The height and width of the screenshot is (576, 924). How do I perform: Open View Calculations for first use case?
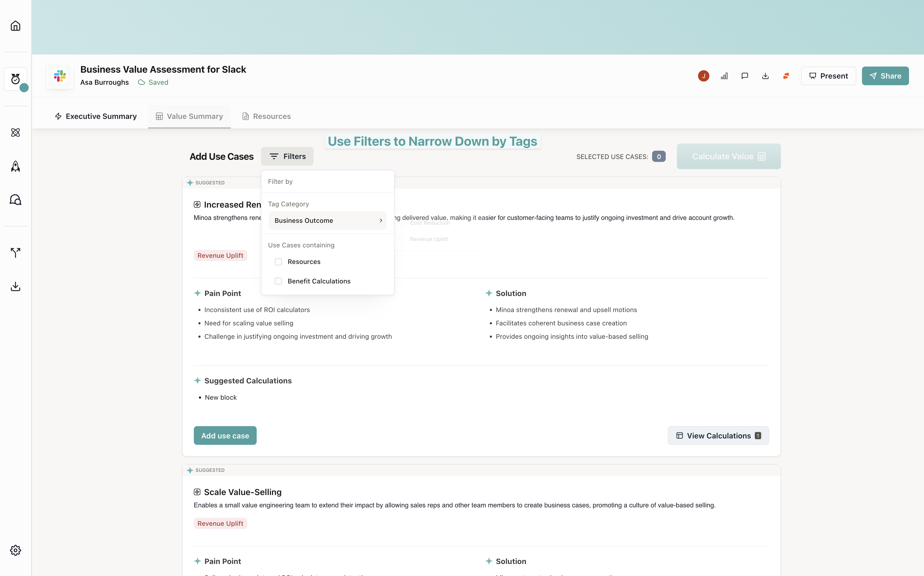click(718, 435)
